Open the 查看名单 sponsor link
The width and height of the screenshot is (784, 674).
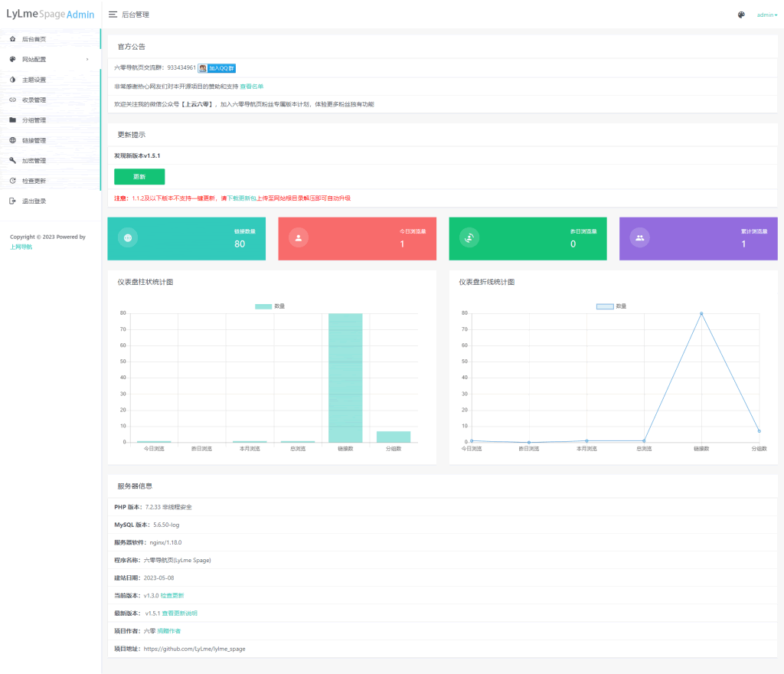(x=252, y=87)
